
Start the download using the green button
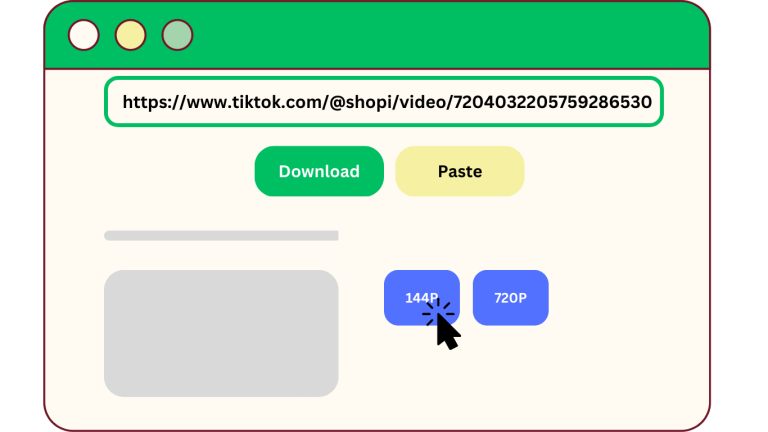tap(319, 171)
